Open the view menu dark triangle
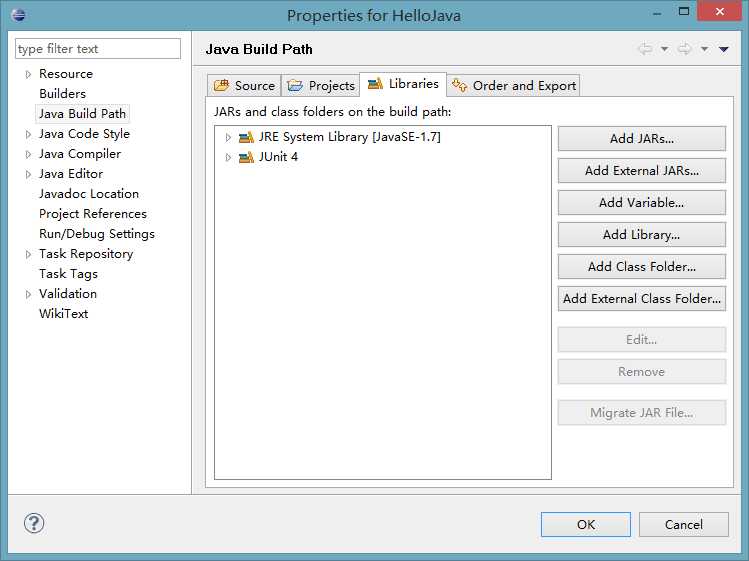Image resolution: width=749 pixels, height=561 pixels. 723,49
